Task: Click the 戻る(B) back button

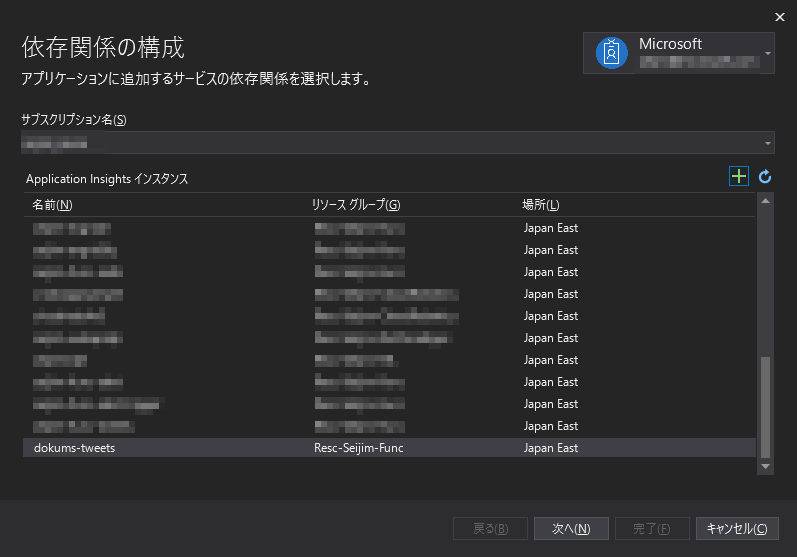Action: tap(491, 529)
